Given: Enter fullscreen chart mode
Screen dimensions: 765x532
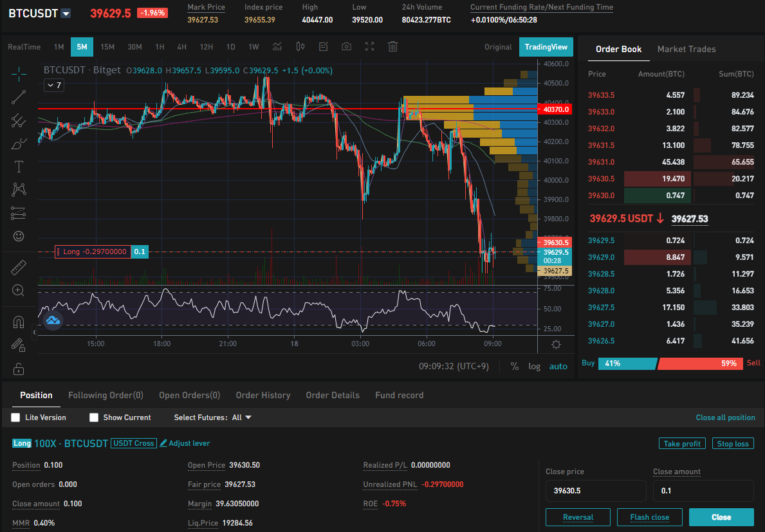Looking at the screenshot, I should coord(370,47).
